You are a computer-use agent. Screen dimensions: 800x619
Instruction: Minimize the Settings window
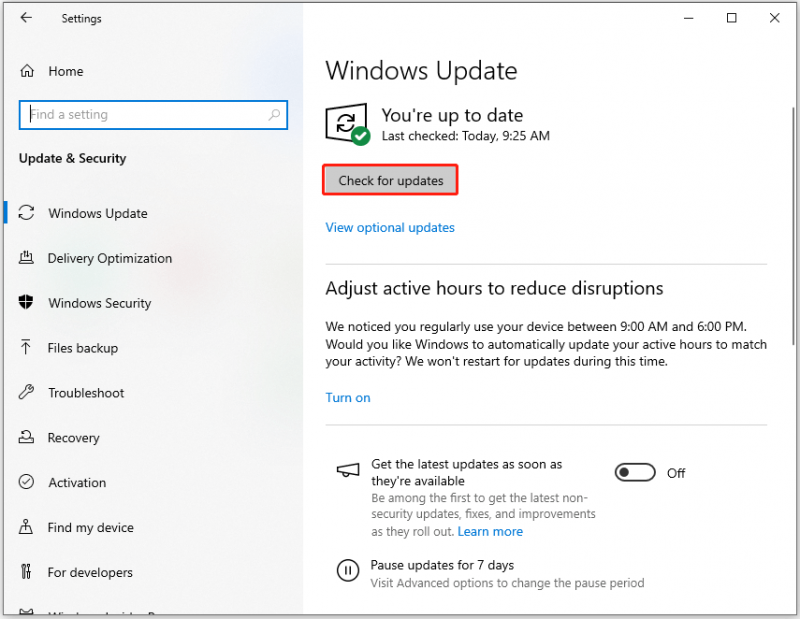[x=688, y=18]
